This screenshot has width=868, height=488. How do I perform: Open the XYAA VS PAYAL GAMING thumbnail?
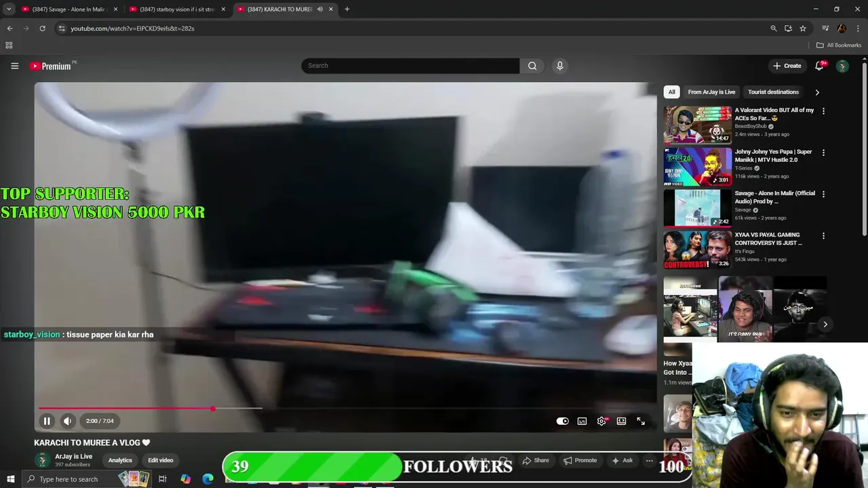tap(698, 249)
